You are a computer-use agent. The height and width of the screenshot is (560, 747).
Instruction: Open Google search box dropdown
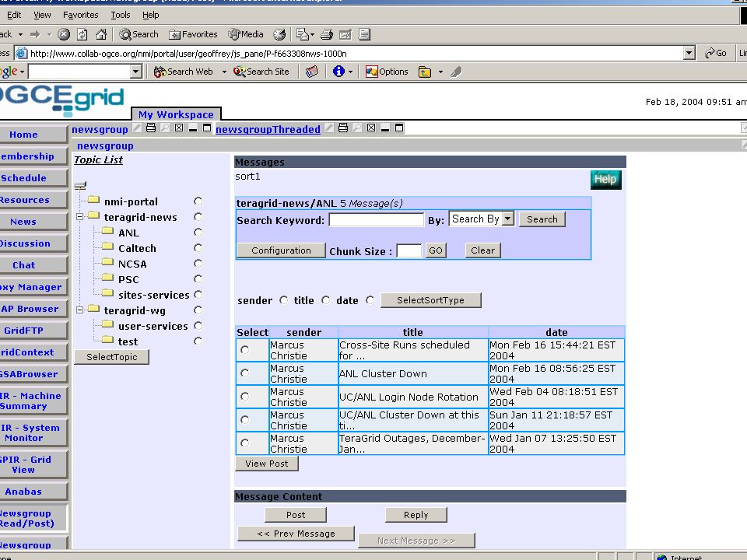[x=135, y=72]
